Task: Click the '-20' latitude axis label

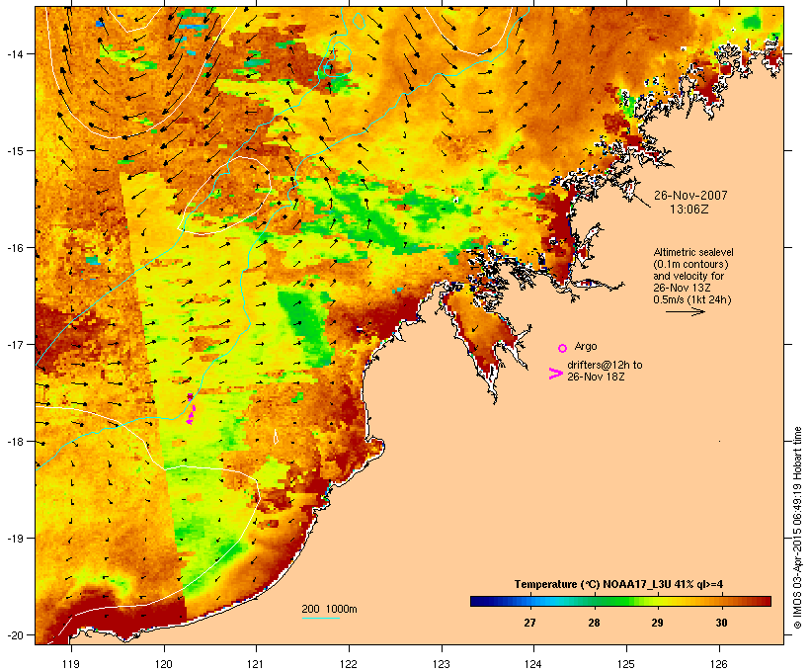Action: point(14,634)
